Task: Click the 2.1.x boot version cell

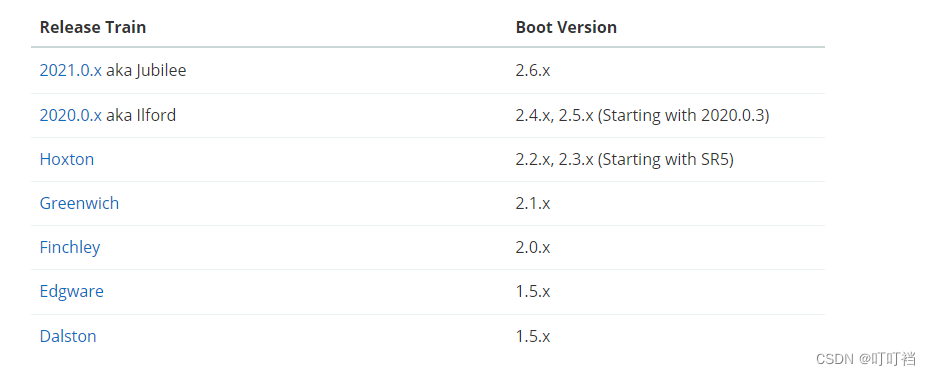Action: 533,204
